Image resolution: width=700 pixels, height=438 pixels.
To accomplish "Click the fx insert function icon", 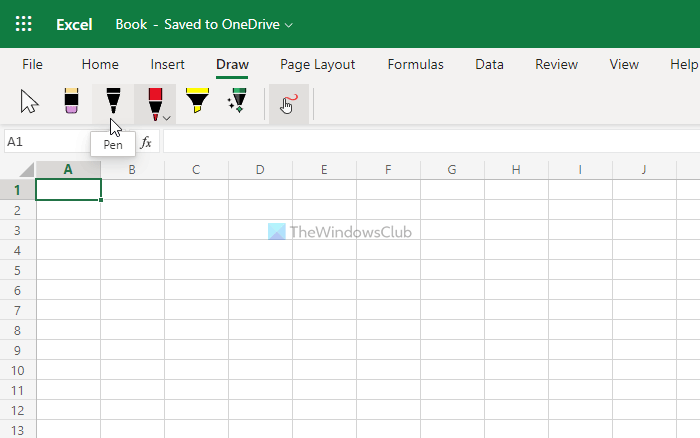I will pos(146,142).
